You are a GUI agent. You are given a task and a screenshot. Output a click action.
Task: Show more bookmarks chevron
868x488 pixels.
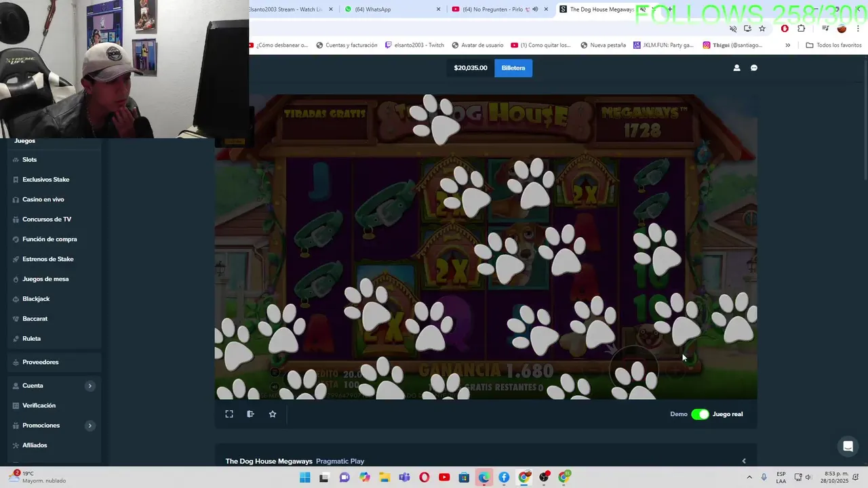click(x=787, y=45)
